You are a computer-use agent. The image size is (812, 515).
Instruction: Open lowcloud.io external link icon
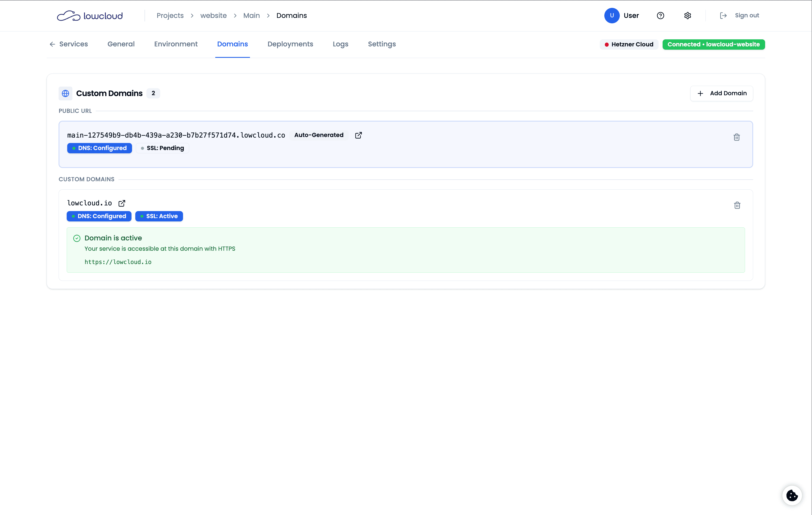[x=122, y=203]
